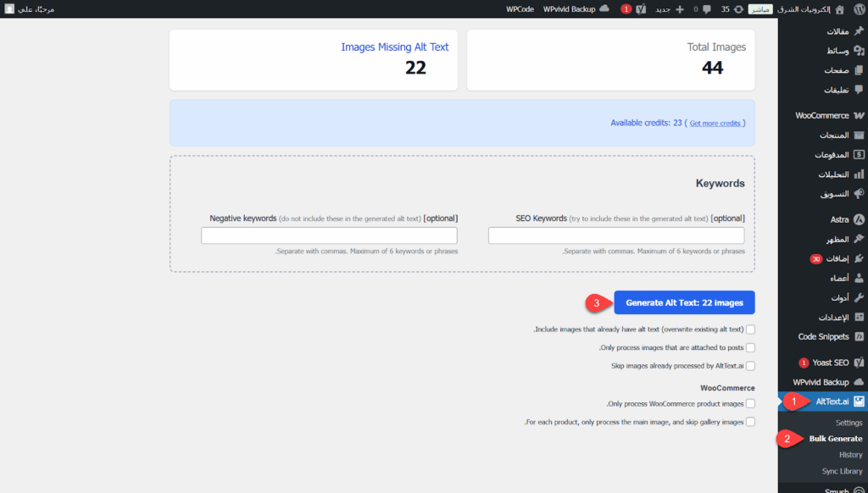Click the pages icon next to صفحات
This screenshot has height=493, width=868.
[859, 69]
